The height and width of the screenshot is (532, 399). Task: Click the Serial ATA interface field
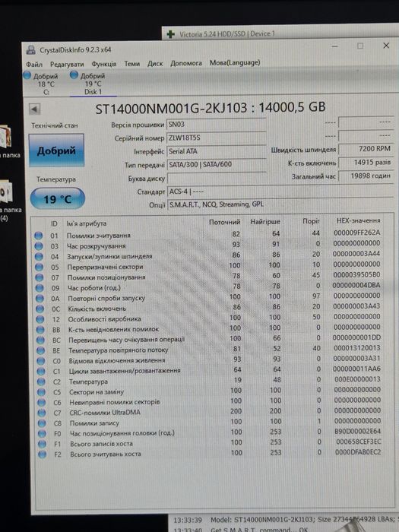(217, 151)
